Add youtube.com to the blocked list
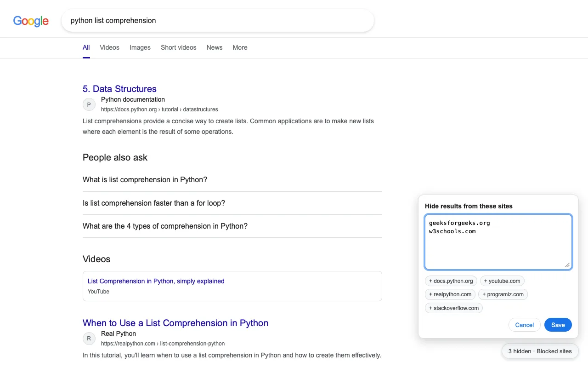The image size is (588, 368). tap(502, 281)
